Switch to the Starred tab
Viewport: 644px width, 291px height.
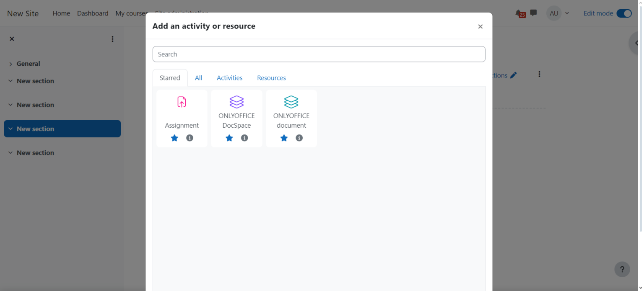tap(170, 78)
